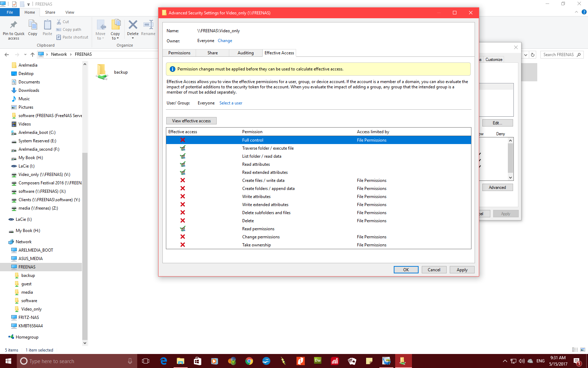Click Pin to Quick access icon
588x368 pixels.
[14, 25]
